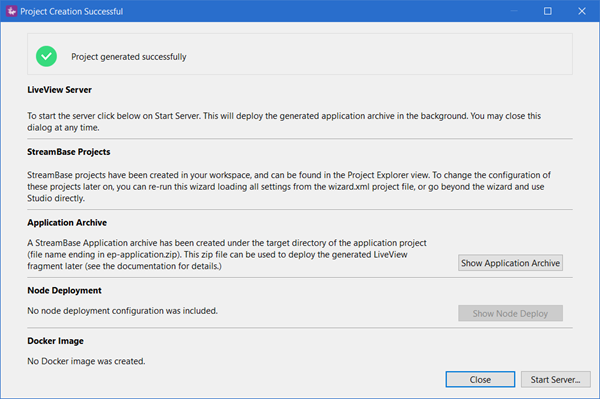The height and width of the screenshot is (399, 600).
Task: Click the Application Archive section heading
Action: [x=67, y=223]
